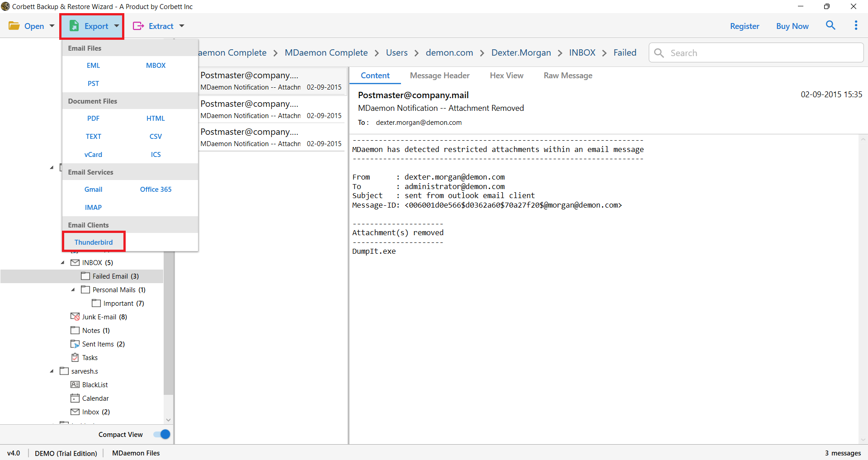Choose PST export format
Image resolution: width=868 pixels, height=460 pixels.
click(93, 83)
